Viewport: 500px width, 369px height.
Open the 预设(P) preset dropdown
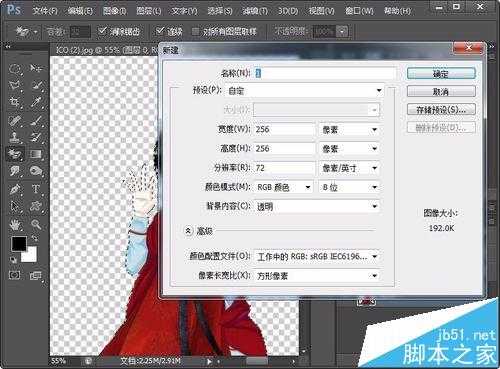305,91
